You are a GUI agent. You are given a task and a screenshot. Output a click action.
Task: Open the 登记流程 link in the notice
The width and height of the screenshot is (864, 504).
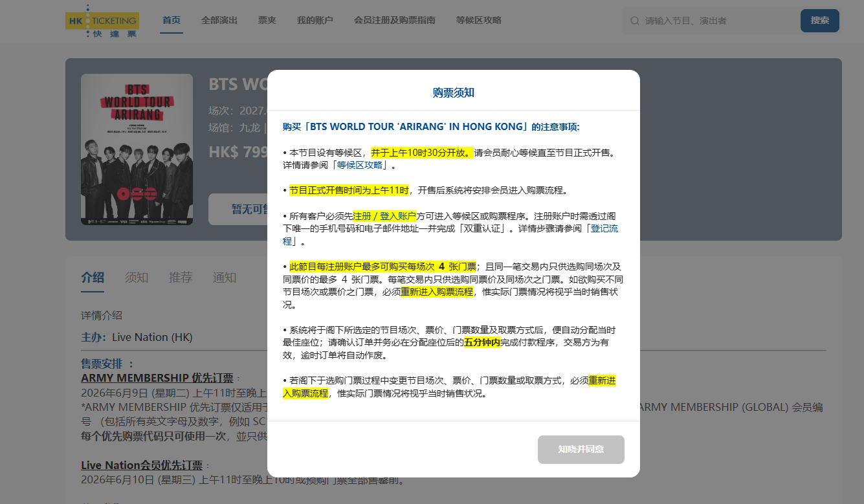[604, 228]
